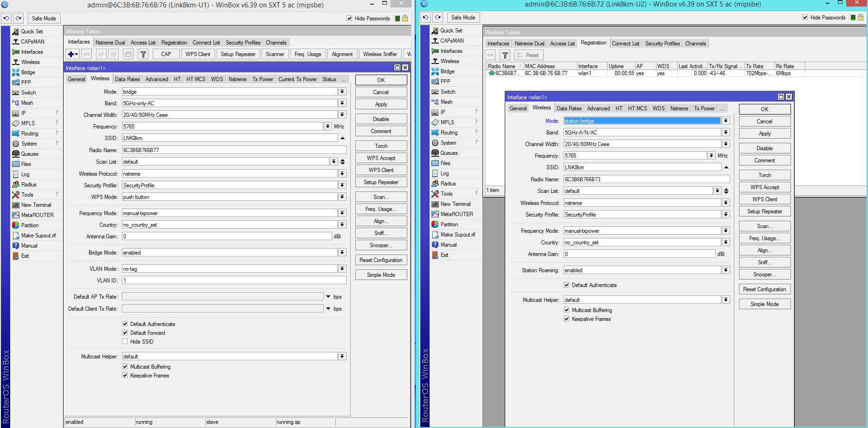Screen dimensions: 868x428
Task: Open Mesh menu in Link8km-U1 sidebar
Action: click(x=27, y=103)
